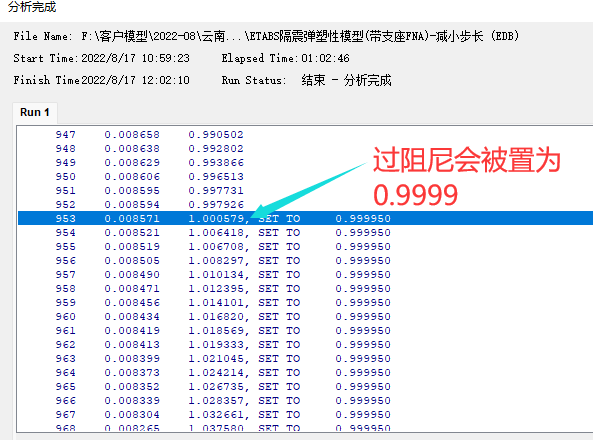Screen dimensions: 593x440
Task: Click value 0.008658 in row 947
Action: [x=132, y=135]
